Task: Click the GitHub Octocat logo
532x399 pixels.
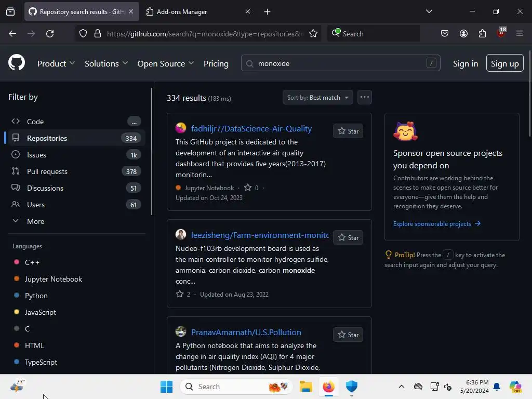Action: pos(17,63)
